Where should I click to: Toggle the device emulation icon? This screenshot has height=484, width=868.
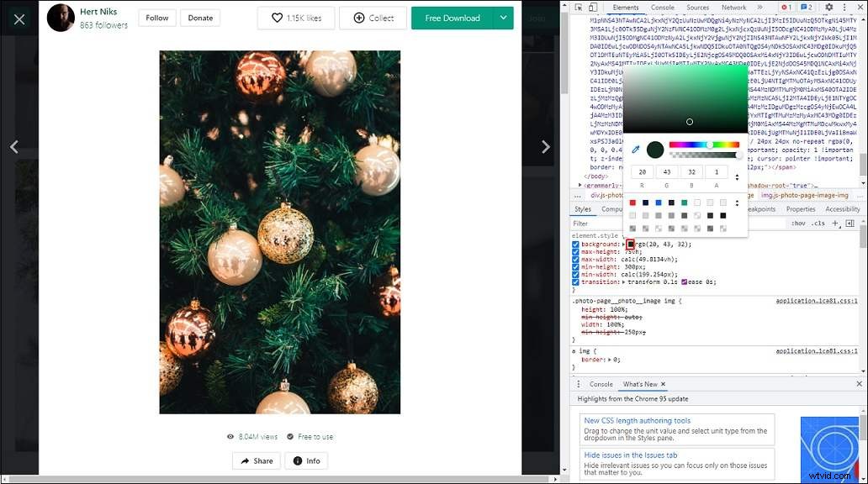pyautogui.click(x=592, y=7)
